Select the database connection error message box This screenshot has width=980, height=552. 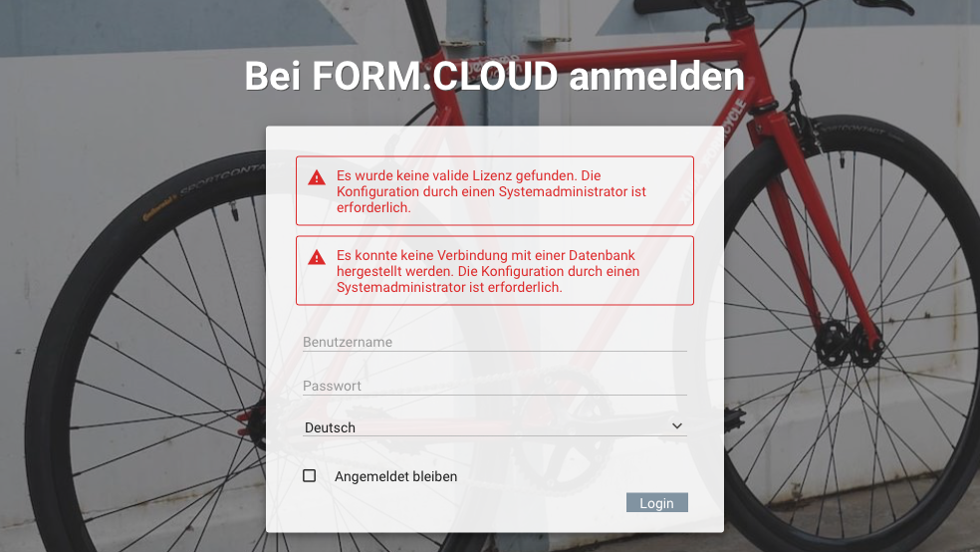(494, 270)
